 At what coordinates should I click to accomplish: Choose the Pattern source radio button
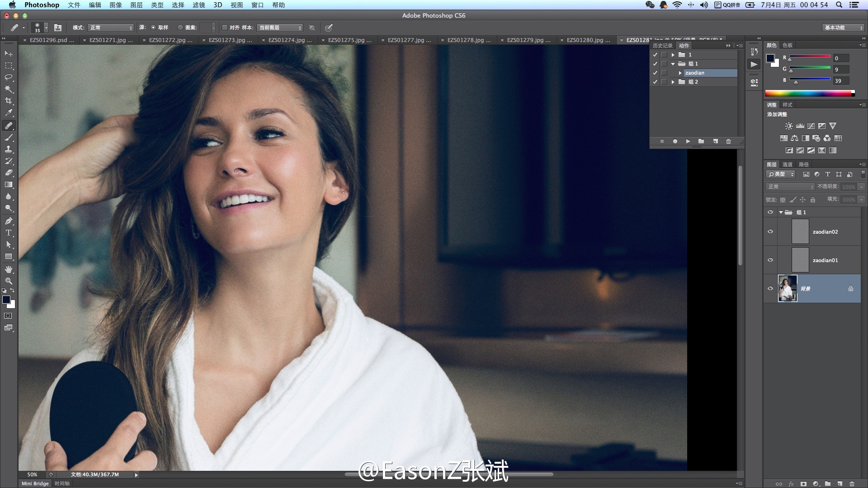pos(180,28)
